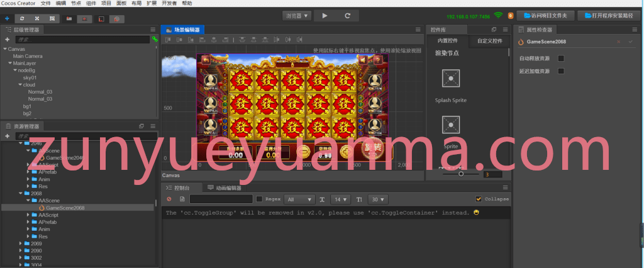
Task: Click the assets search field
Action: [x=86, y=136]
